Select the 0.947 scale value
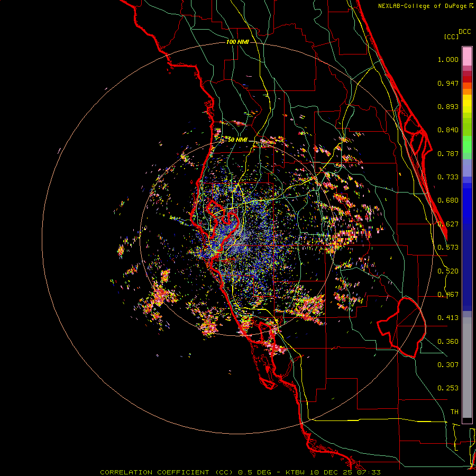Viewport: 476px width, 476px height. 448,83
